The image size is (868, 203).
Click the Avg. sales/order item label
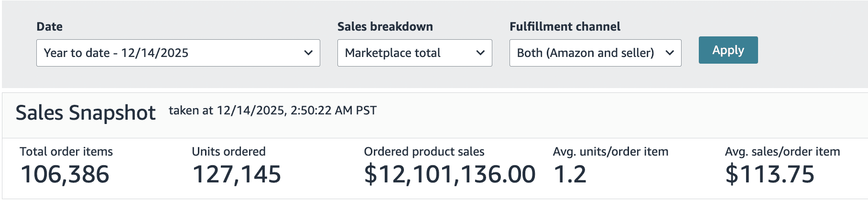782,152
